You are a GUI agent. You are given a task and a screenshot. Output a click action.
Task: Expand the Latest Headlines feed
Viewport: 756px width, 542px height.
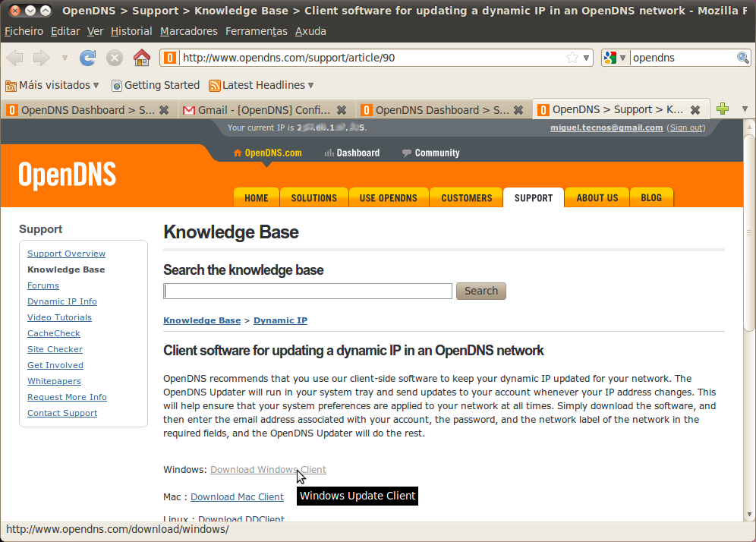[x=261, y=85]
